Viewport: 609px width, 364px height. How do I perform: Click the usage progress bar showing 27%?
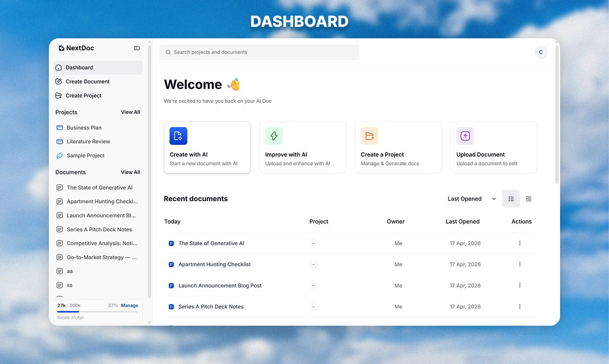coord(97,311)
